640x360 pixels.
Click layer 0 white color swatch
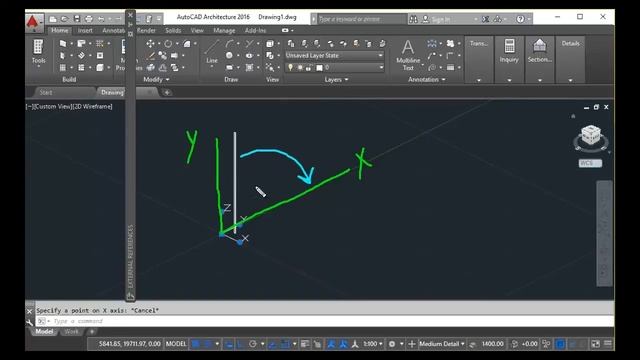click(319, 68)
